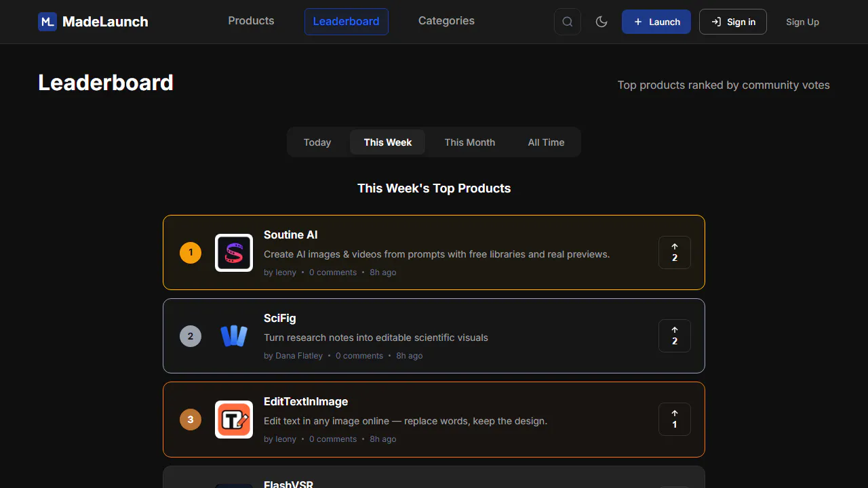The width and height of the screenshot is (868, 488).
Task: Open the MadeLaunch home link text
Action: 105,22
